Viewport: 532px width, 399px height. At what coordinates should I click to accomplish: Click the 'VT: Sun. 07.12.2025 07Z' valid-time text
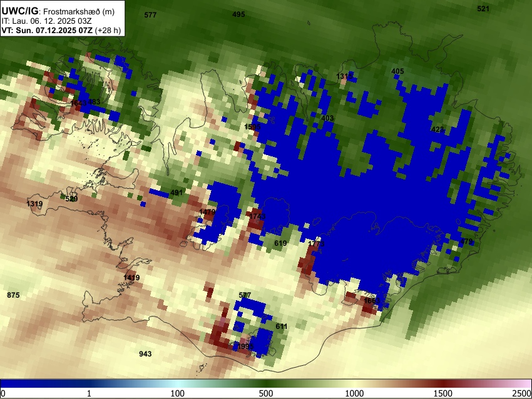click(47, 30)
